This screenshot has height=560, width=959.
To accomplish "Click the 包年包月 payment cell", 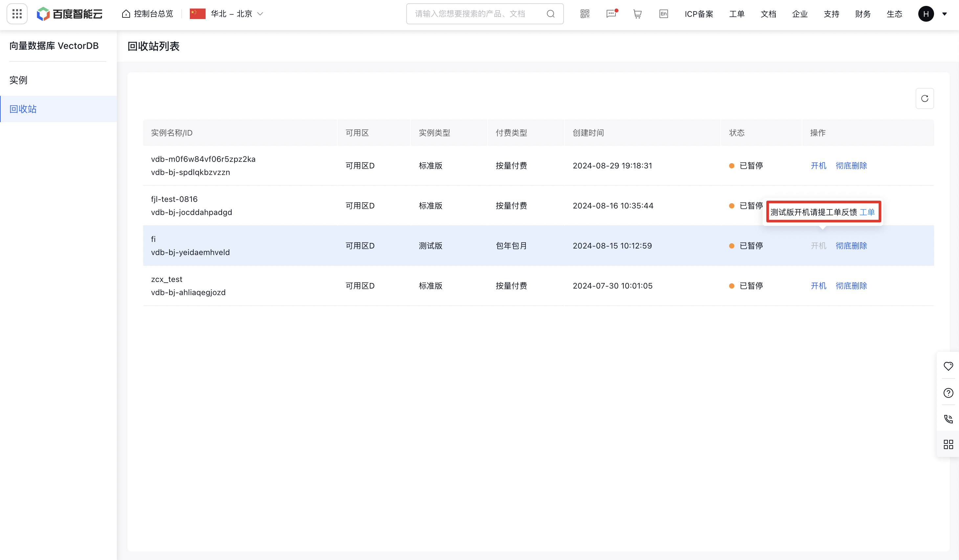I will coord(511,246).
